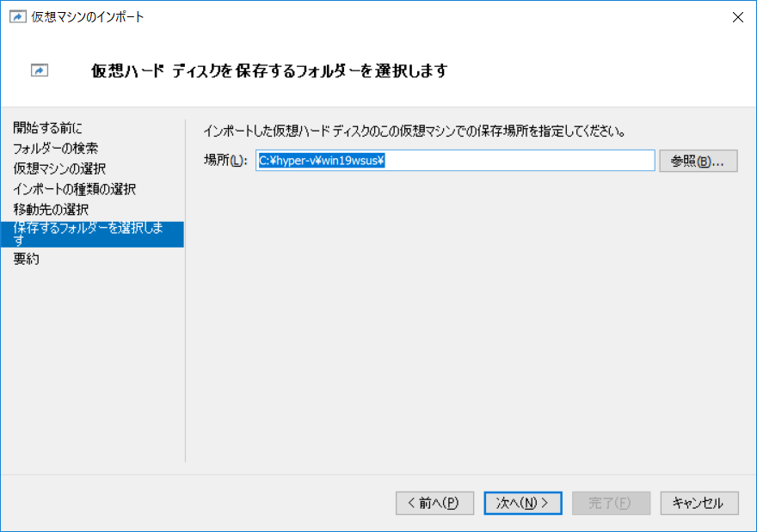The image size is (757, 532).
Task: Click the 場所(L) label text
Action: (x=223, y=161)
